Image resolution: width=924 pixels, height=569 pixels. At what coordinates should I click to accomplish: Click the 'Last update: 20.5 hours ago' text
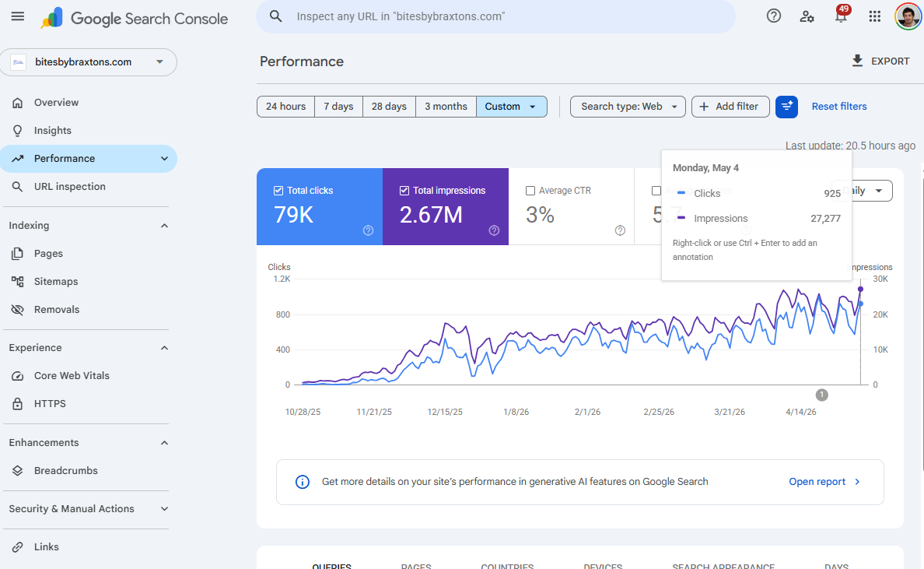pos(850,146)
